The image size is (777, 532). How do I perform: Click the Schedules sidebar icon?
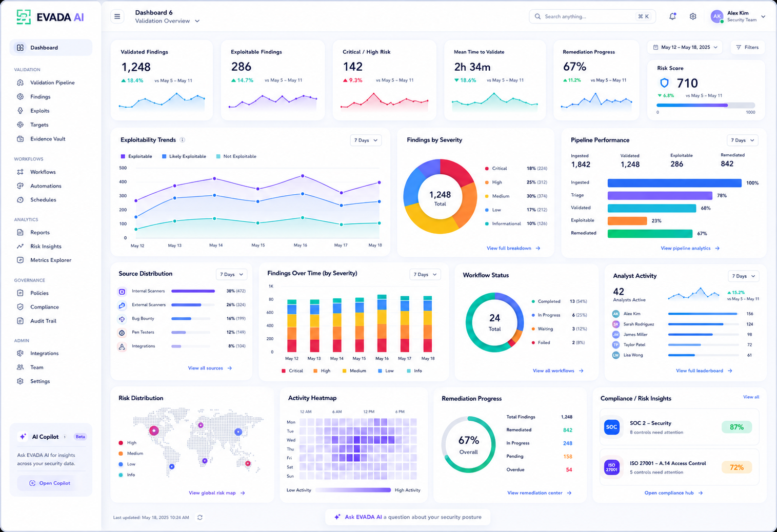point(21,200)
